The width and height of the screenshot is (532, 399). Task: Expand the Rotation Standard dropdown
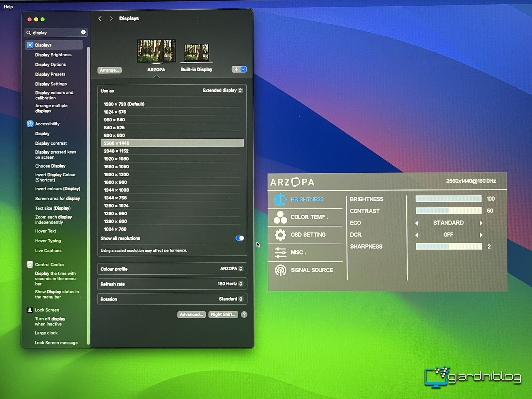[231, 299]
